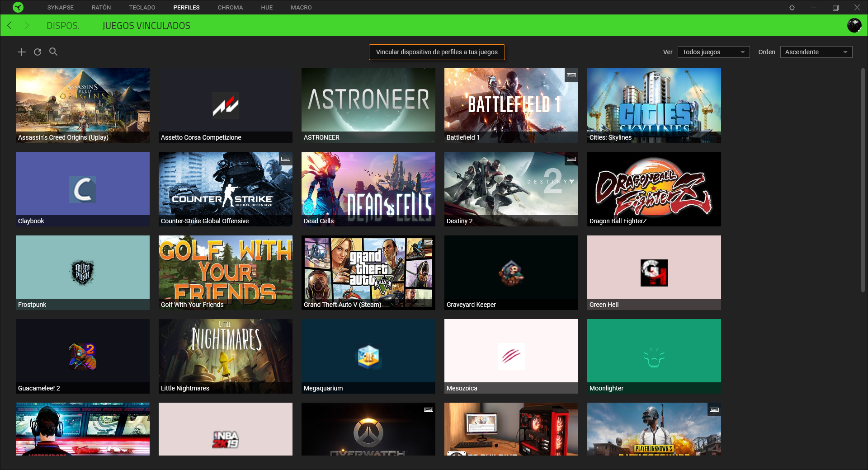Viewport: 868px width, 470px height.
Task: Click the 'Assetto Corsa Competizione' title label
Action: (201, 137)
